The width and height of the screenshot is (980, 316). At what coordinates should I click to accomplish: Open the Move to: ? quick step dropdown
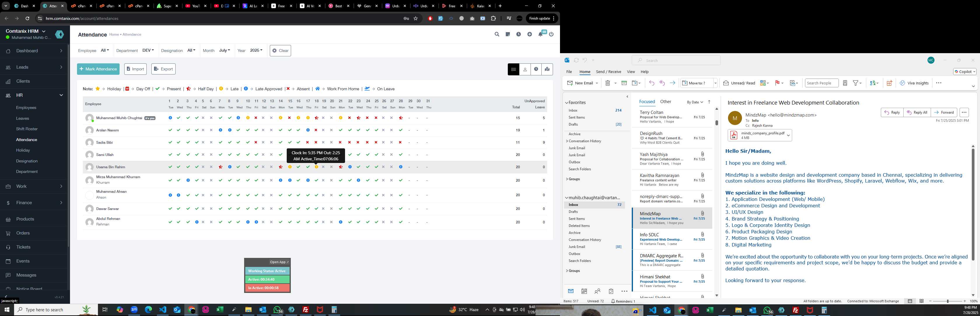point(715,83)
